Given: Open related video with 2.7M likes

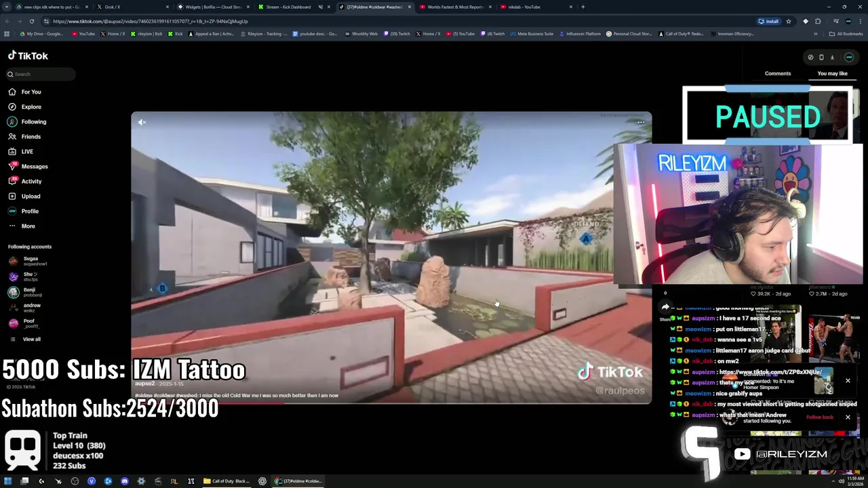Looking at the screenshot, I should click(x=829, y=293).
